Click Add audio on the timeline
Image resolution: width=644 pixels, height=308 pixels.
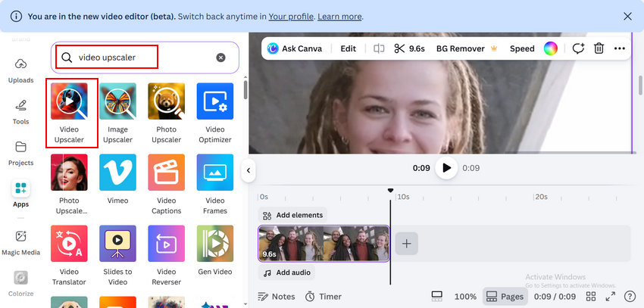pyautogui.click(x=286, y=272)
